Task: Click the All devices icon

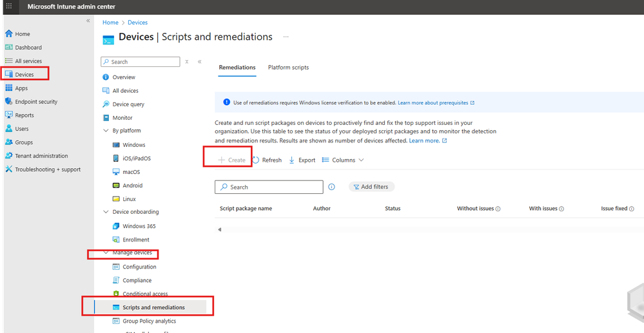Action: [x=106, y=90]
